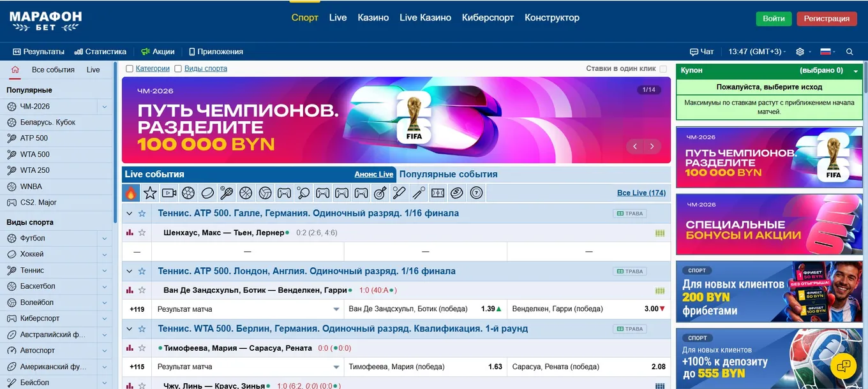Enable Ставки в один клик checkbox
Viewport: 868px width, 389px height.
pyautogui.click(x=663, y=69)
